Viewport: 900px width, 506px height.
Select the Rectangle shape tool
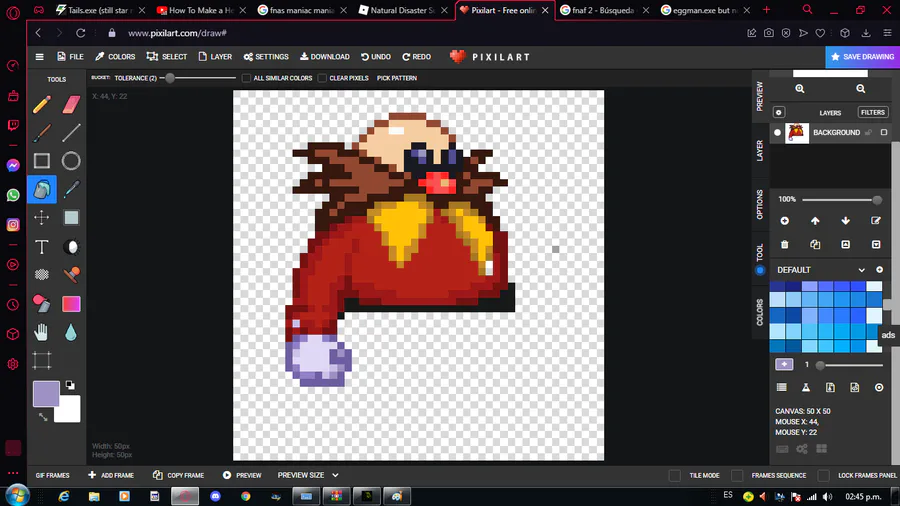[42, 161]
